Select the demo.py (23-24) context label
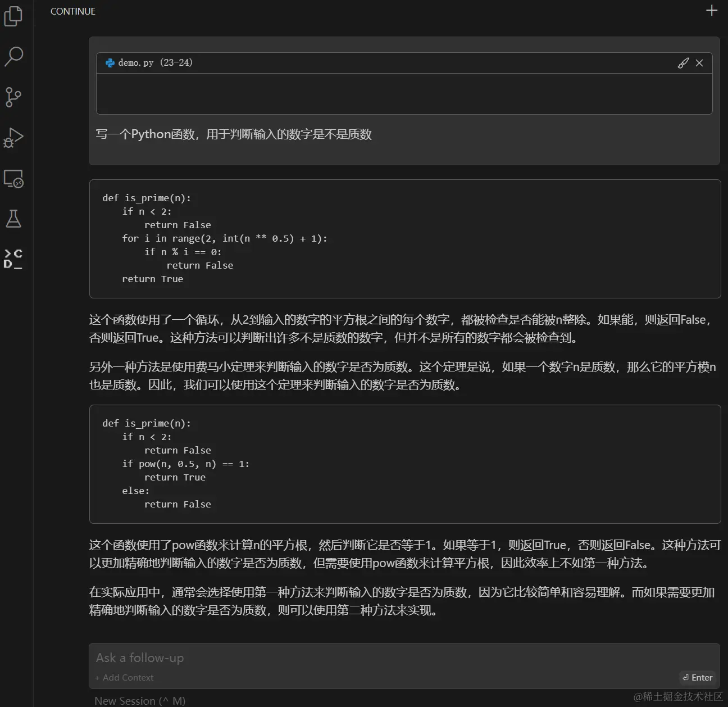The width and height of the screenshot is (728, 707). [x=156, y=62]
